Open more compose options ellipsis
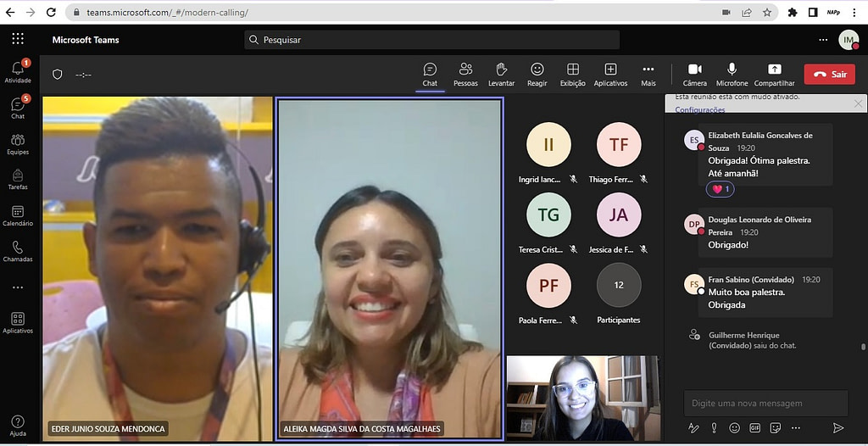Viewport: 868px width, 446px height. point(796,427)
